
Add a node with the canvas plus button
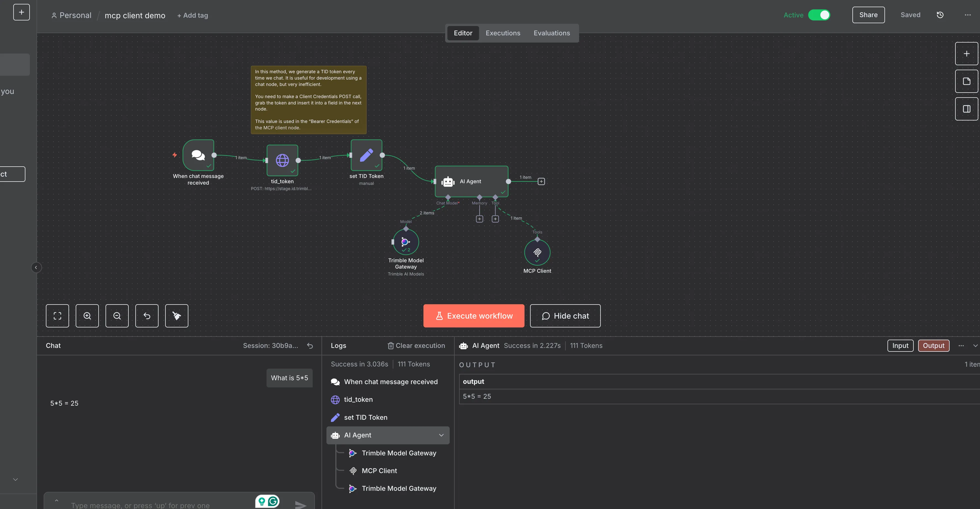[966, 54]
